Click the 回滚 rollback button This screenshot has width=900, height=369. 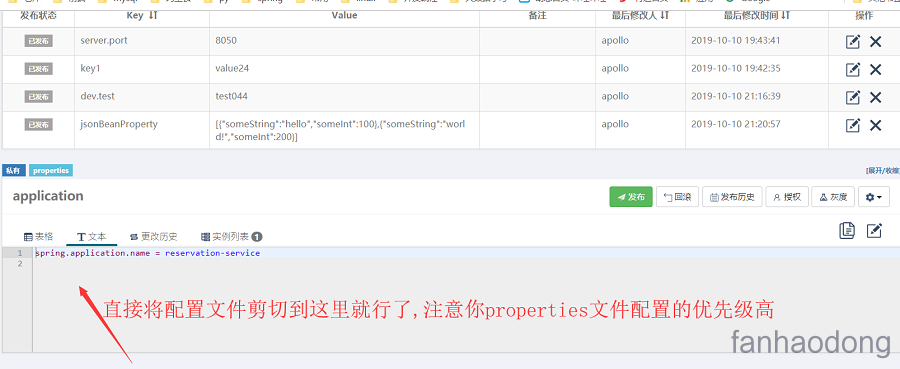(x=677, y=197)
